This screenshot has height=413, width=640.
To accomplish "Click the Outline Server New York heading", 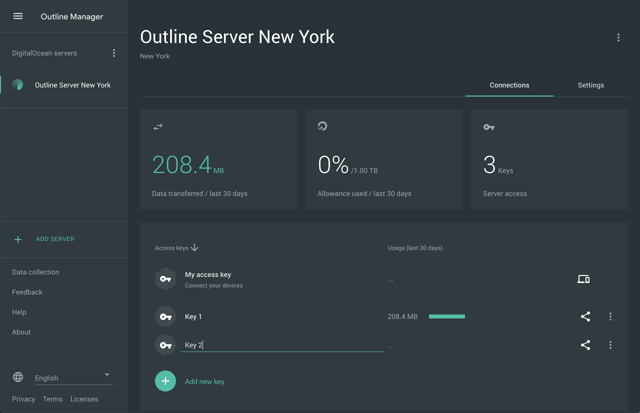I will pos(237,37).
